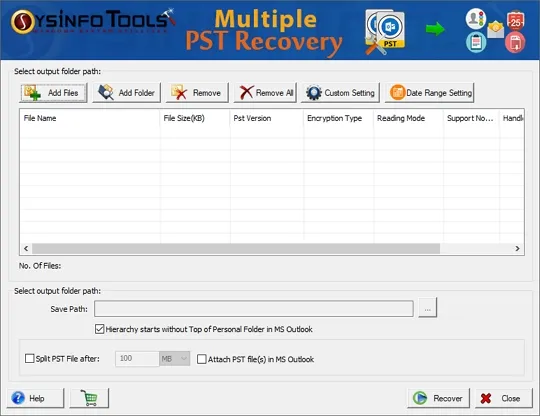The height and width of the screenshot is (416, 540).
Task: Click the Add Folder button
Action: point(127,93)
